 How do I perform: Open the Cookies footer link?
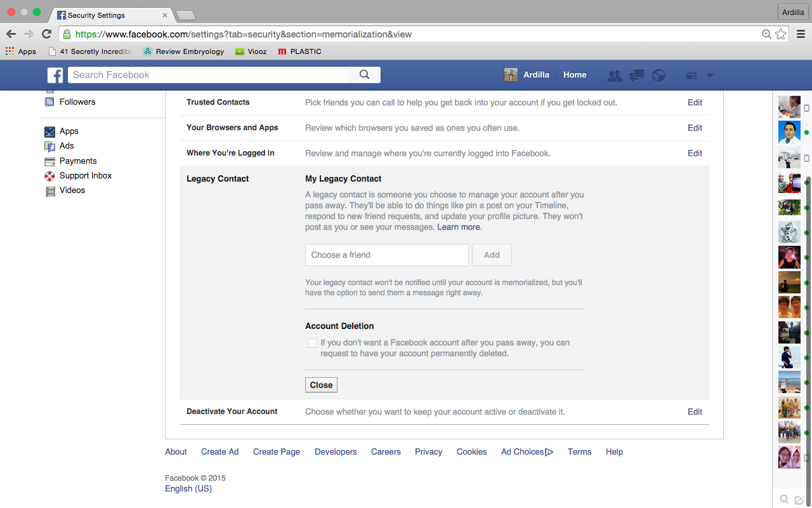[472, 452]
